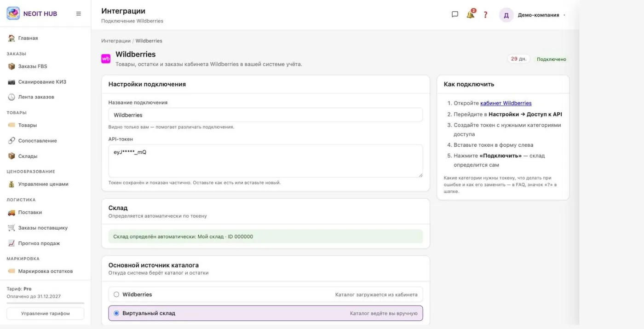The width and height of the screenshot is (644, 329).
Task: Open Маркировка остатков menu item
Action: coord(45,271)
